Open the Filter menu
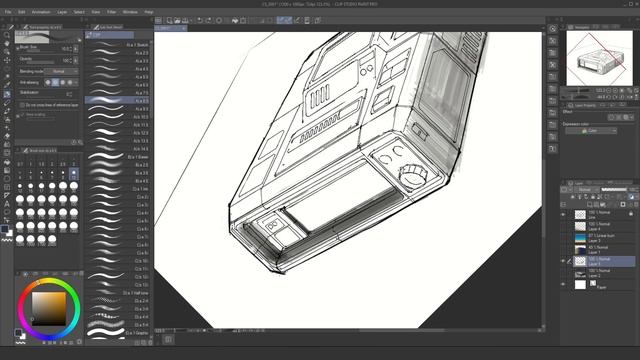The height and width of the screenshot is (360, 640). coord(111,12)
